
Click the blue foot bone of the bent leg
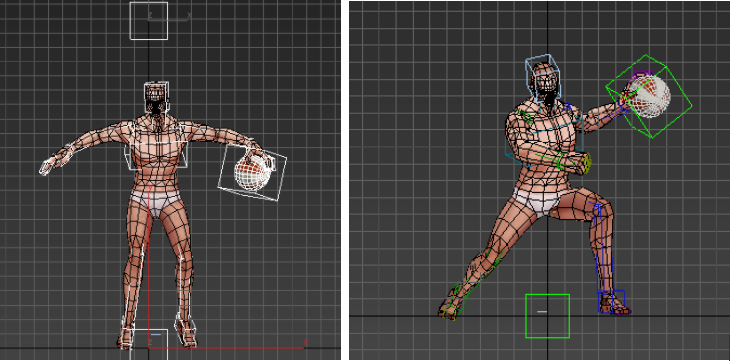pyautogui.click(x=613, y=302)
